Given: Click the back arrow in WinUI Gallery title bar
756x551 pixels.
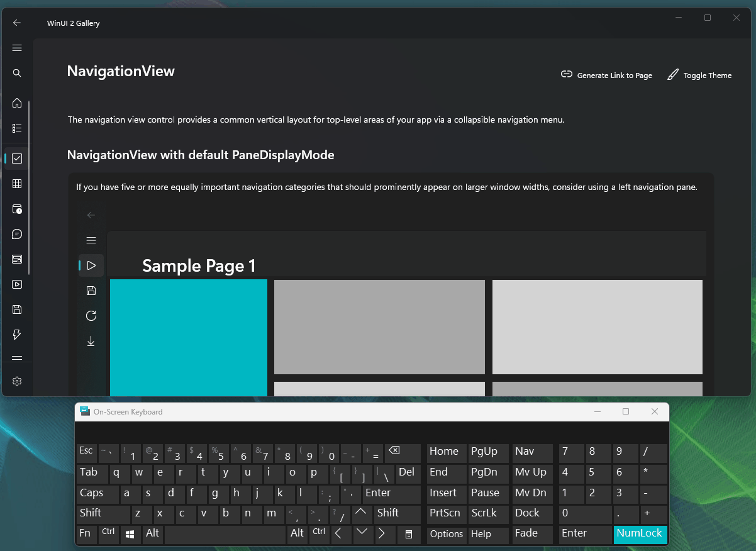Looking at the screenshot, I should click(17, 23).
